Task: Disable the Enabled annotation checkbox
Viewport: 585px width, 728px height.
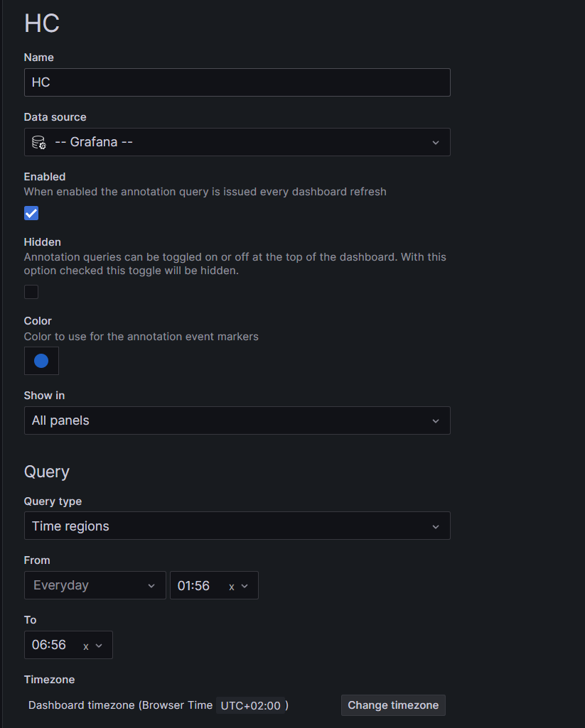Action: tap(31, 213)
